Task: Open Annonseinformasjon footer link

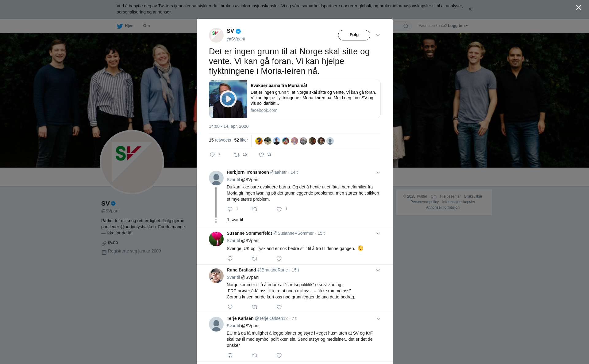Action: pos(443,207)
